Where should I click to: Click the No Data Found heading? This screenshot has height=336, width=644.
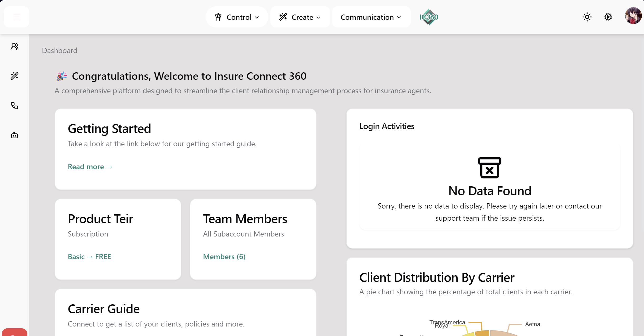click(x=490, y=191)
